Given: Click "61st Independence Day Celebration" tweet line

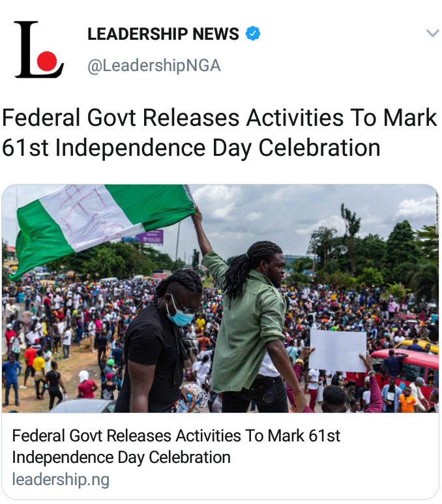Looking at the screenshot, I should pyautogui.click(x=191, y=148).
